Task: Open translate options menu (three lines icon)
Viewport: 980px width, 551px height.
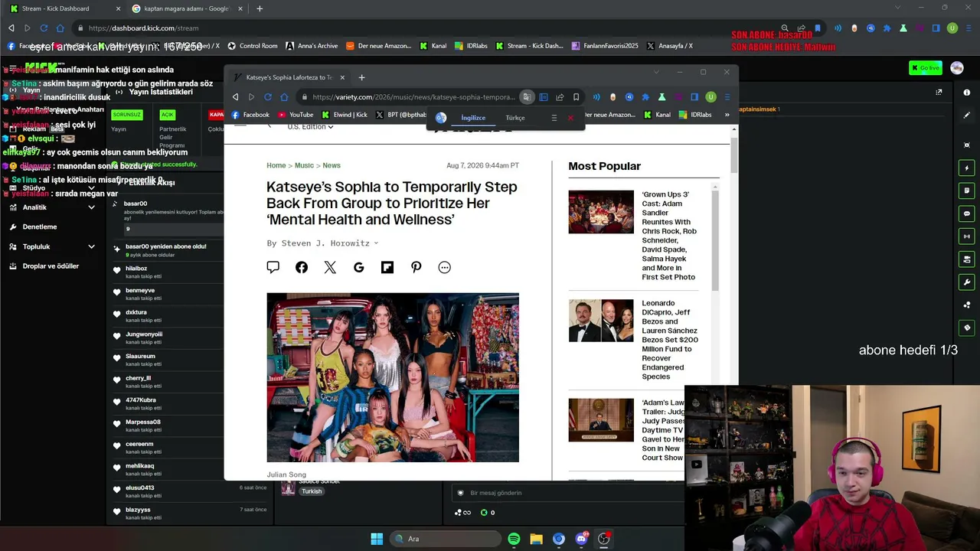Action: (554, 118)
